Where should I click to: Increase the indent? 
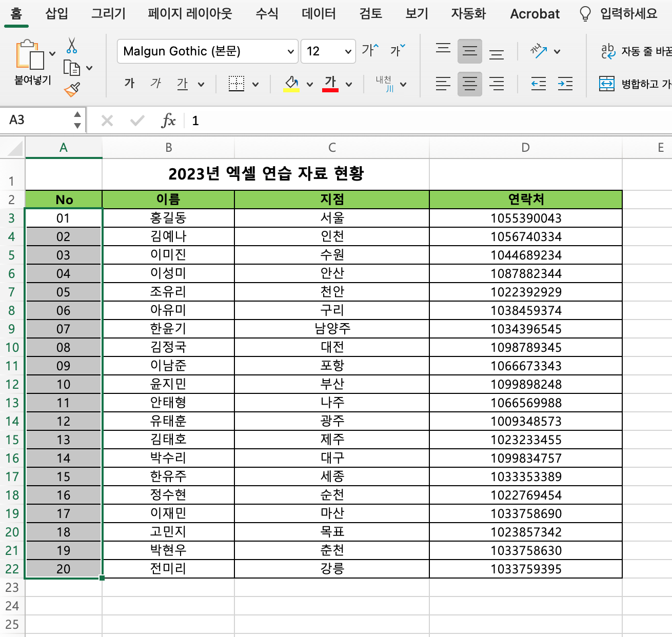coord(565,84)
